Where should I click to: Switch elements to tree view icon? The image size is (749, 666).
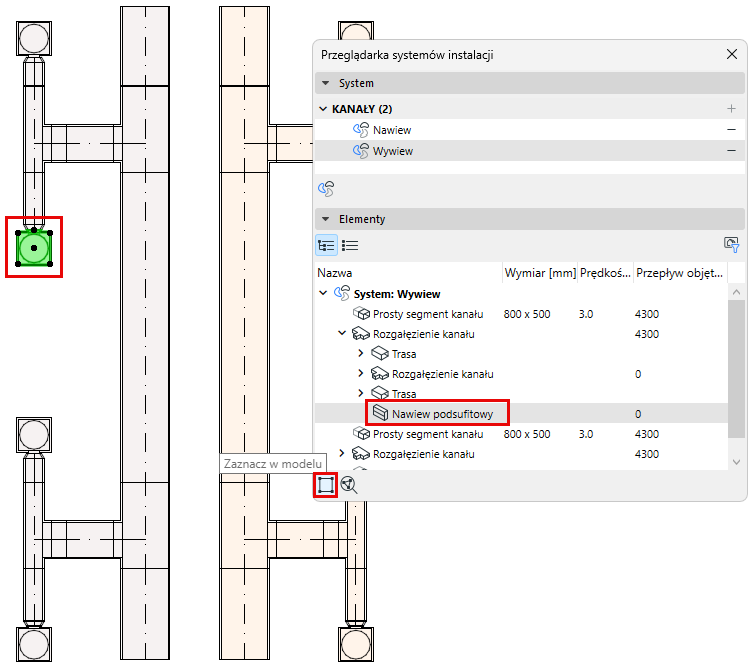(326, 246)
